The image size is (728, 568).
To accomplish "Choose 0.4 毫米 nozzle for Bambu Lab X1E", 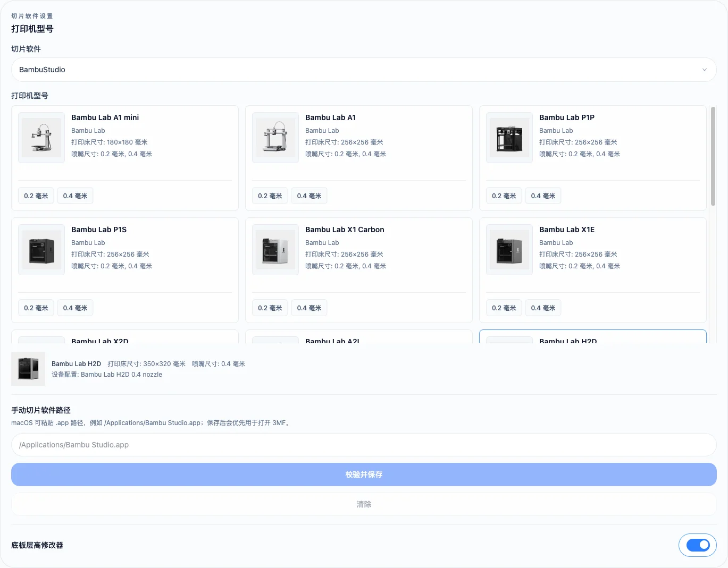I will click(543, 308).
